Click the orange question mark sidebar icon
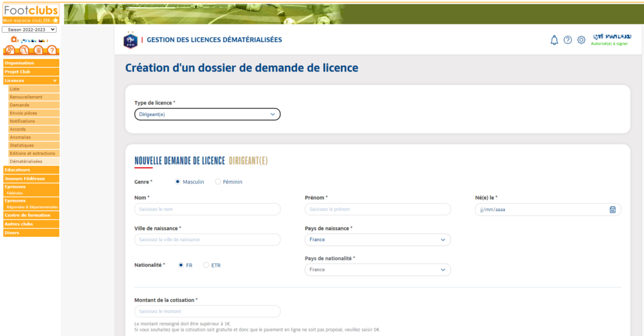 (52, 50)
